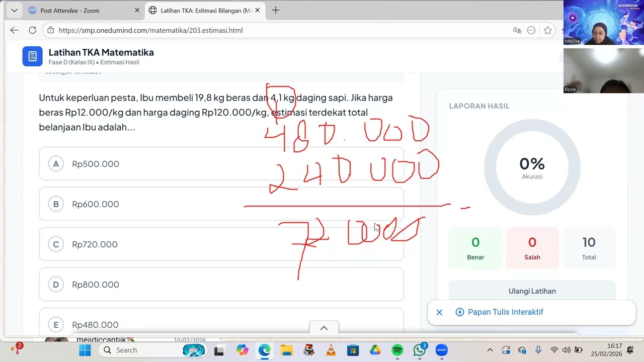The height and width of the screenshot is (362, 644).
Task: Open Task View on the taskbar
Action: 219,350
